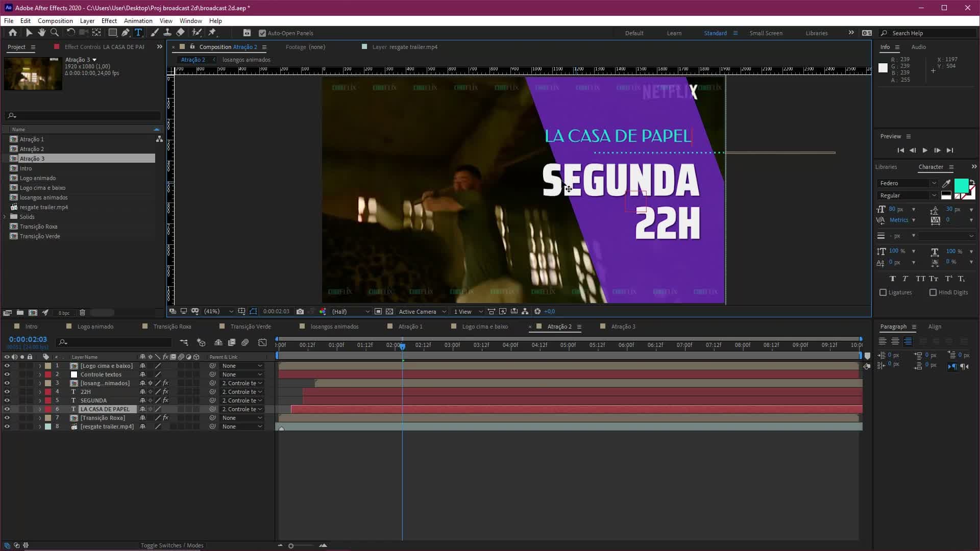This screenshot has width=980, height=551.
Task: Select the Pen tool
Action: point(125,33)
